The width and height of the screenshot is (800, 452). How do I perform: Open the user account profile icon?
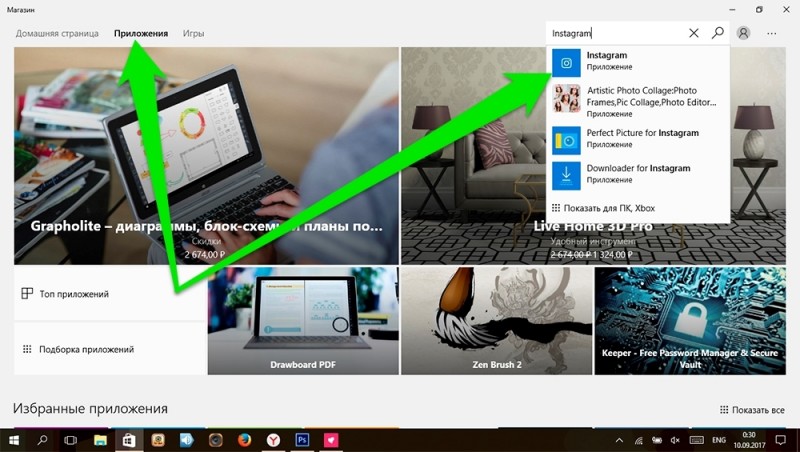743,33
